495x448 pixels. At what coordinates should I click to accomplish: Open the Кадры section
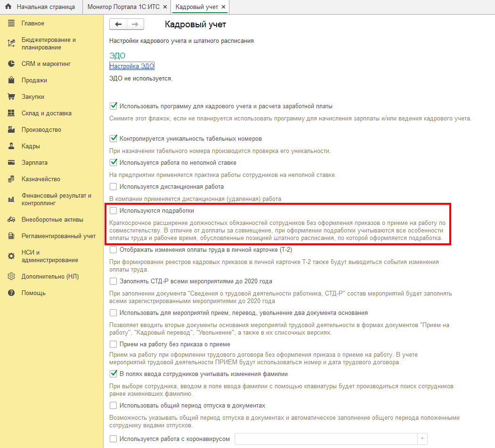pos(31,146)
